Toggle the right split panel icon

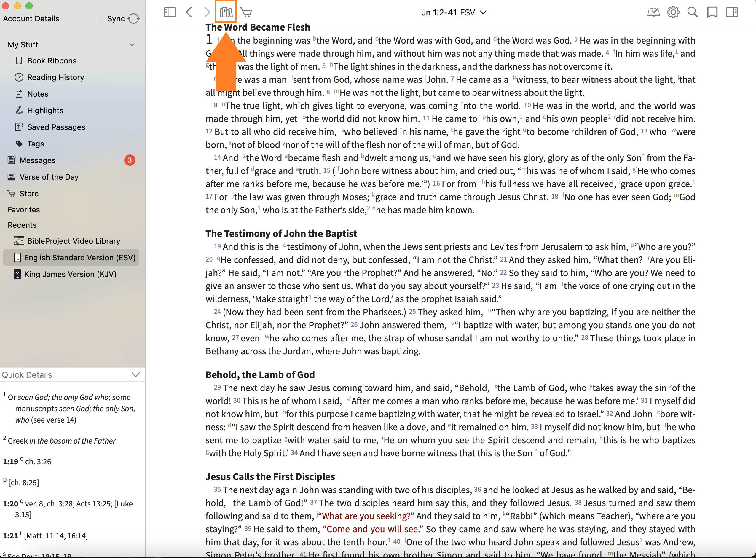(x=732, y=12)
